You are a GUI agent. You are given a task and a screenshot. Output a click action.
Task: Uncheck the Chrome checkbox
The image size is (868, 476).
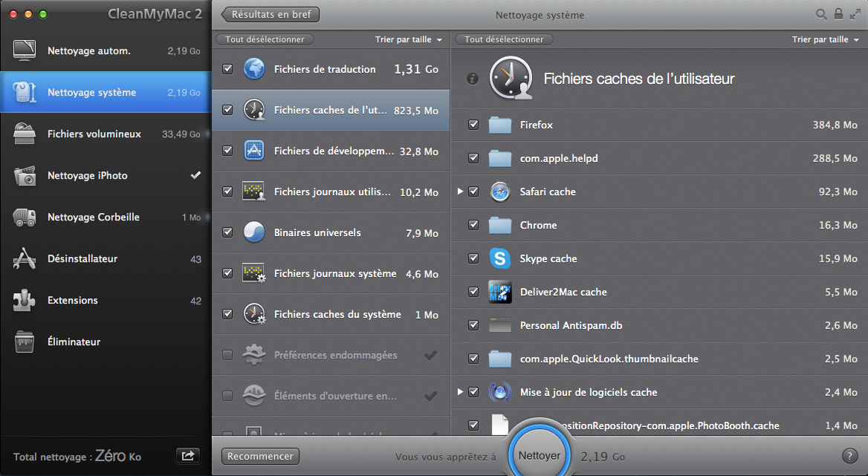pyautogui.click(x=473, y=225)
